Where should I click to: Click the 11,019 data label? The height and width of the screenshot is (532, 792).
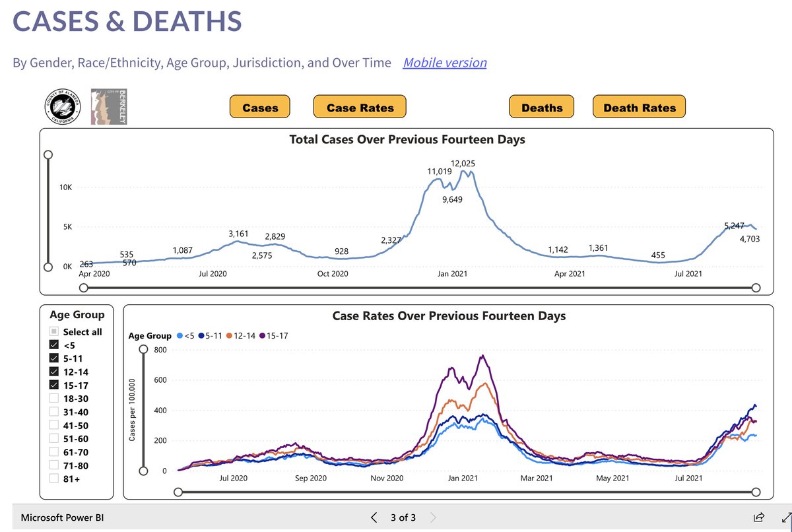click(440, 172)
